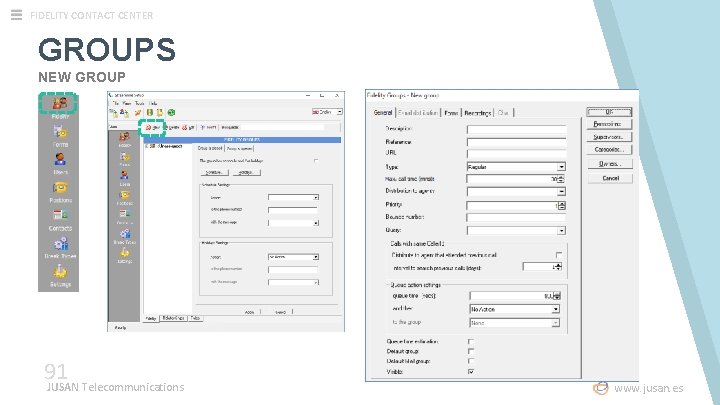Expand the tree item in the groups list

coord(146,146)
